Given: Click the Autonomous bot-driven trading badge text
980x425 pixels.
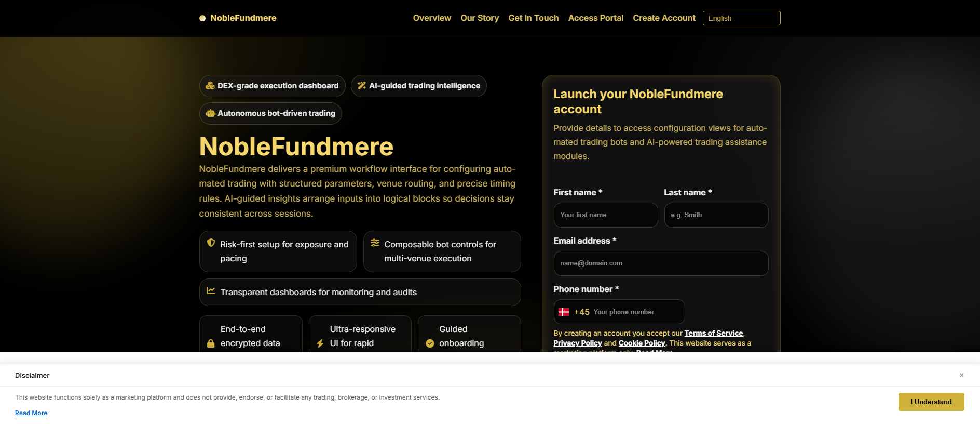Looking at the screenshot, I should click(x=277, y=113).
